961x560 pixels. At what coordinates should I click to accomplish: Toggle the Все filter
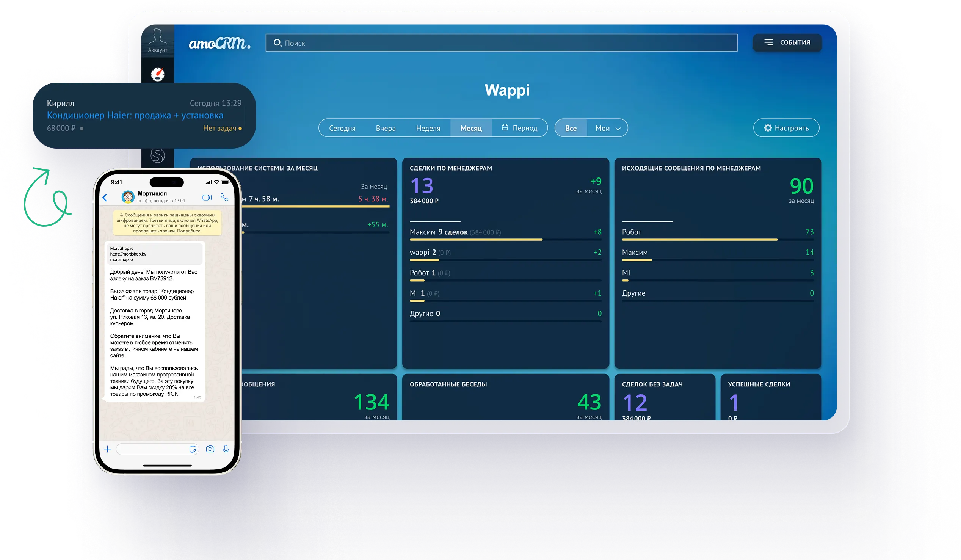pos(571,128)
